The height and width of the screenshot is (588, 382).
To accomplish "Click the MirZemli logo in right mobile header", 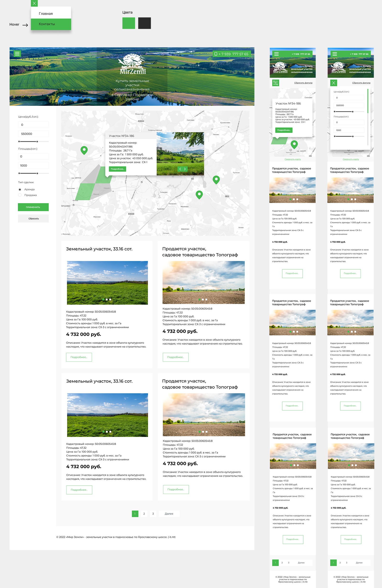I will 338,68.
